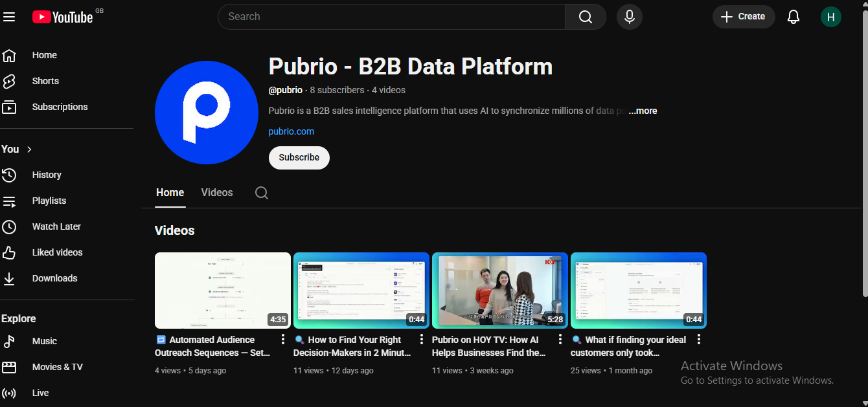Open the three-dot menu on Automated Audience video
The image size is (868, 407).
tap(282, 338)
